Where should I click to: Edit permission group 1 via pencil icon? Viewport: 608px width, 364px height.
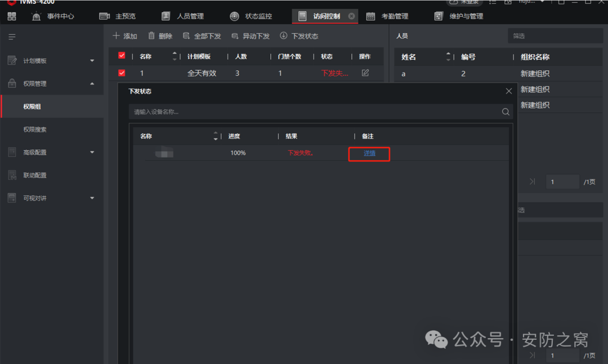coord(365,73)
